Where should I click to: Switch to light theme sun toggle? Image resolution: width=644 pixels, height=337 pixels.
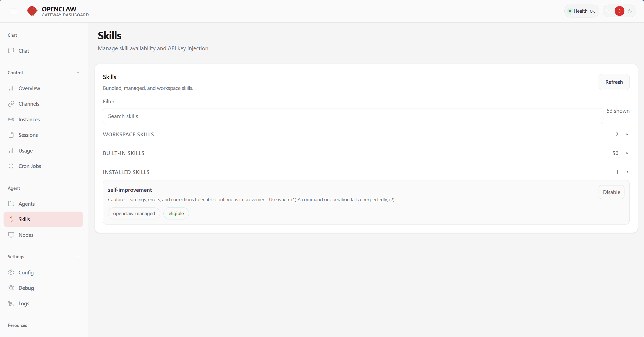coord(619,11)
